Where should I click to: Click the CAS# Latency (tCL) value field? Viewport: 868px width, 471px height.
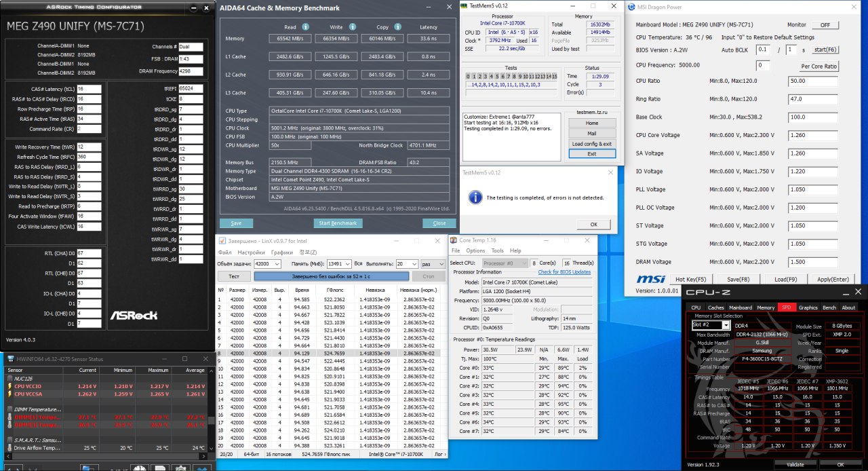pyautogui.click(x=89, y=89)
